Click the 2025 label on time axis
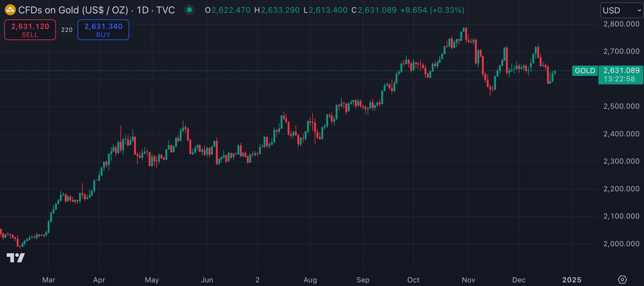The width and height of the screenshot is (644, 286). click(x=572, y=280)
